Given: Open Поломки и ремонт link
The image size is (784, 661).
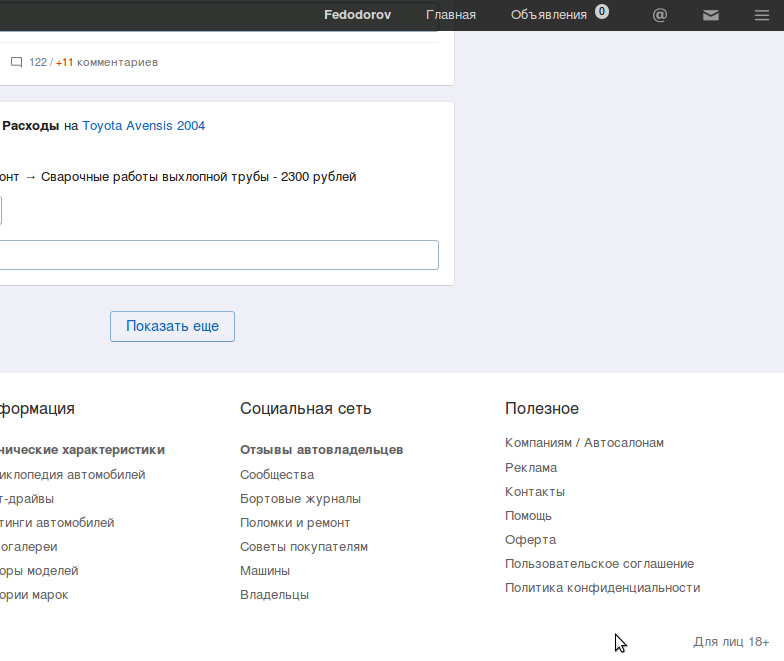Looking at the screenshot, I should 295,522.
